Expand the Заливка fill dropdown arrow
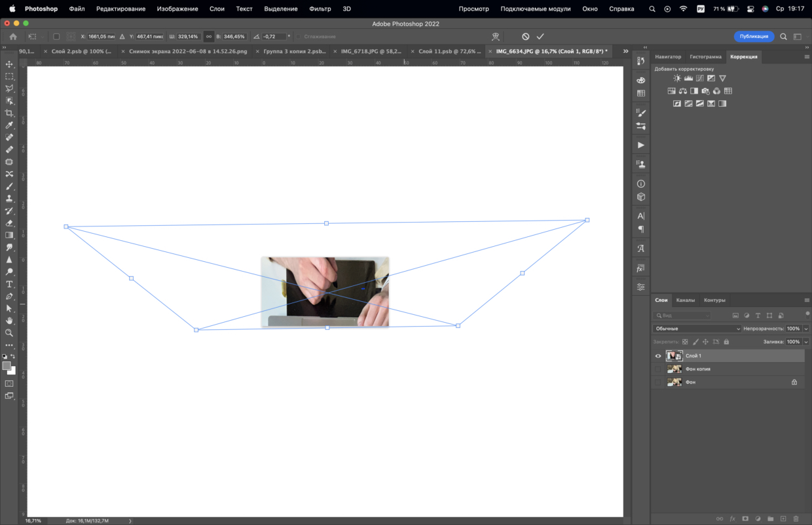Image resolution: width=812 pixels, height=525 pixels. 806,342
